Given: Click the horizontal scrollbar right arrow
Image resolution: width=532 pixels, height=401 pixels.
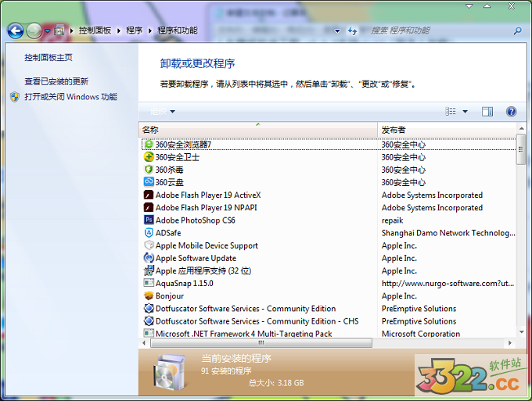Looking at the screenshot, I should tap(509, 343).
